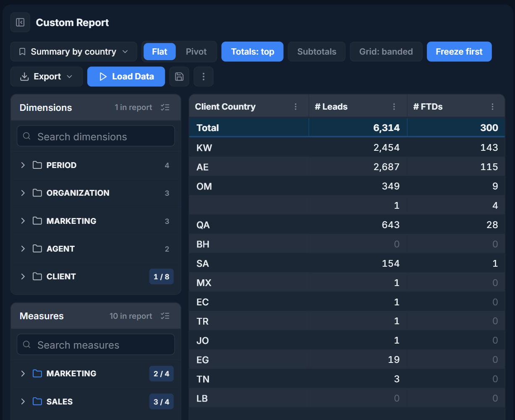Screen dimensions: 515x420
Task: Click the MARKETING measures folder icon
Action: click(37, 373)
